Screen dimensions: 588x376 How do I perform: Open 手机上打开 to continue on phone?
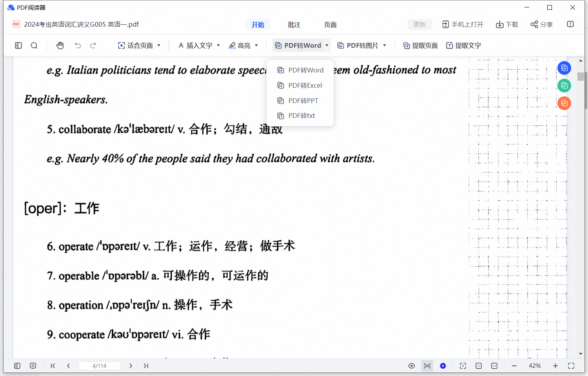point(463,24)
